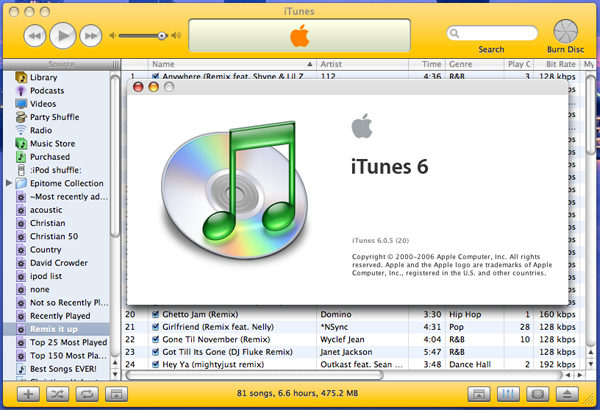Viewport: 600px width, 410px height.
Task: Close the About iTunes 6 window
Action: pyautogui.click(x=138, y=87)
